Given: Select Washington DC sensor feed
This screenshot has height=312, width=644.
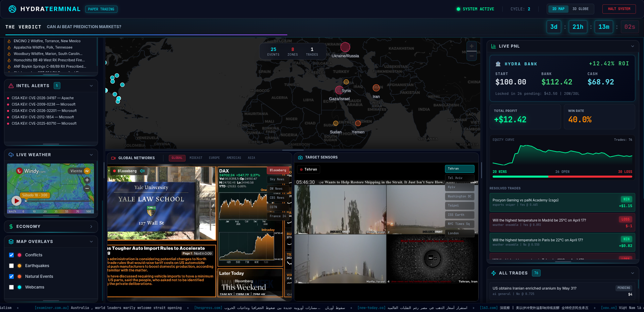Looking at the screenshot, I should [459, 196].
